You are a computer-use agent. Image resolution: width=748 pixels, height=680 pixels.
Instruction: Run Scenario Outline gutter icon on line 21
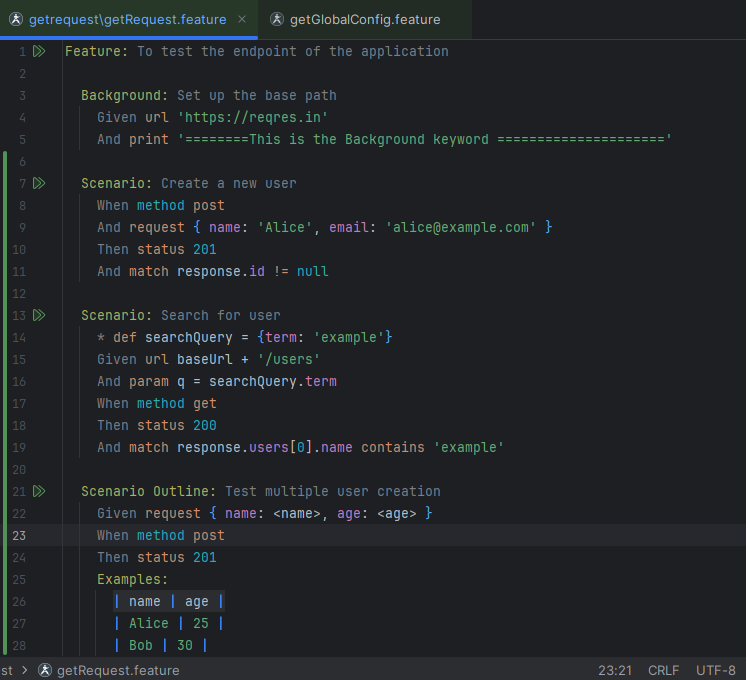point(39,491)
